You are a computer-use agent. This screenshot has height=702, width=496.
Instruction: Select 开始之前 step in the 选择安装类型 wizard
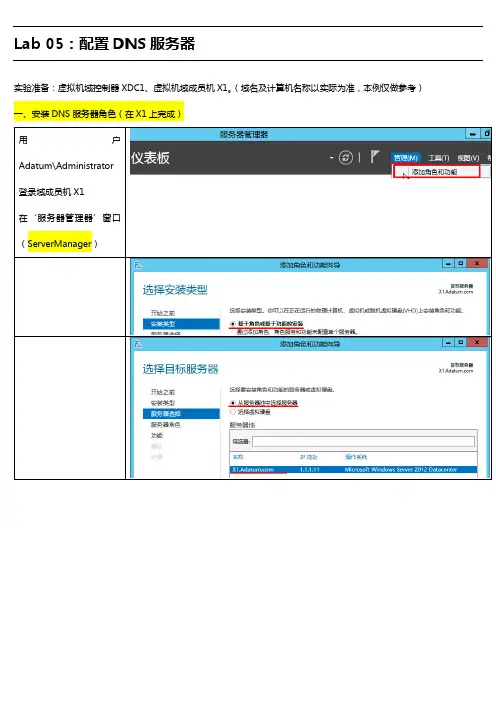[163, 313]
